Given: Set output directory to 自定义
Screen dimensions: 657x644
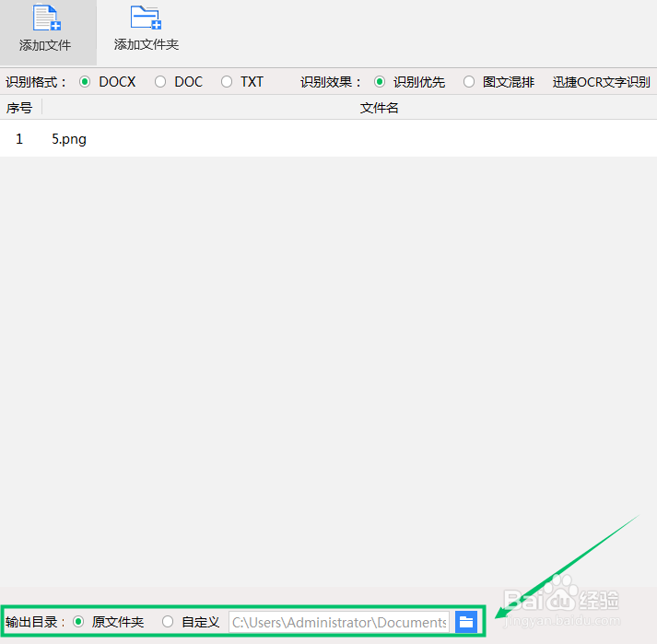Looking at the screenshot, I should (x=168, y=622).
